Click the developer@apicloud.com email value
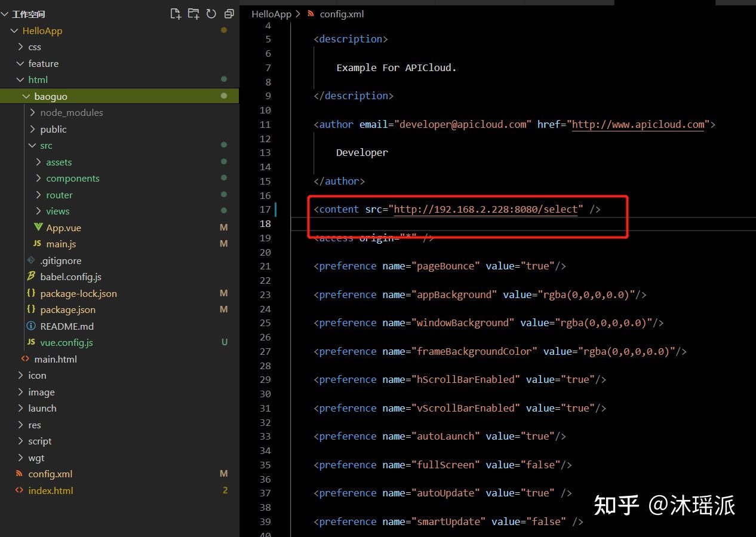 (463, 124)
